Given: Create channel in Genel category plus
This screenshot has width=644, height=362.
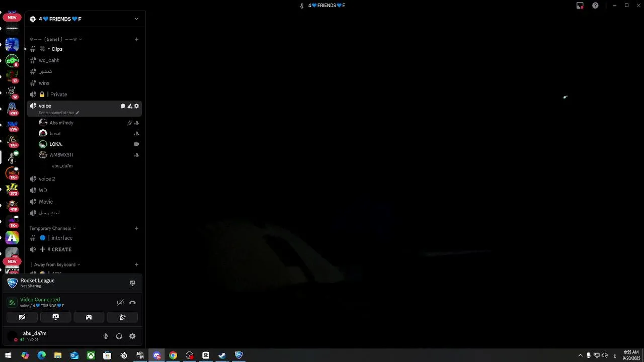Looking at the screenshot, I should click(136, 39).
